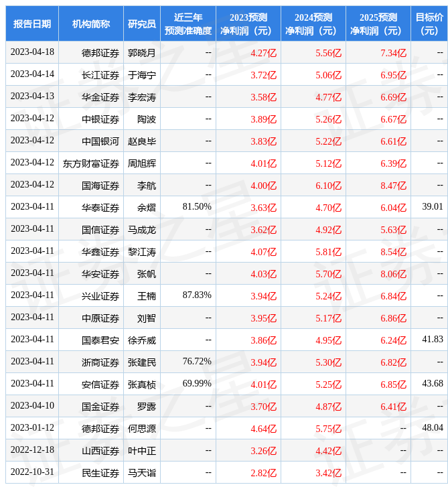Select researcher 李宏涛

[142, 97]
